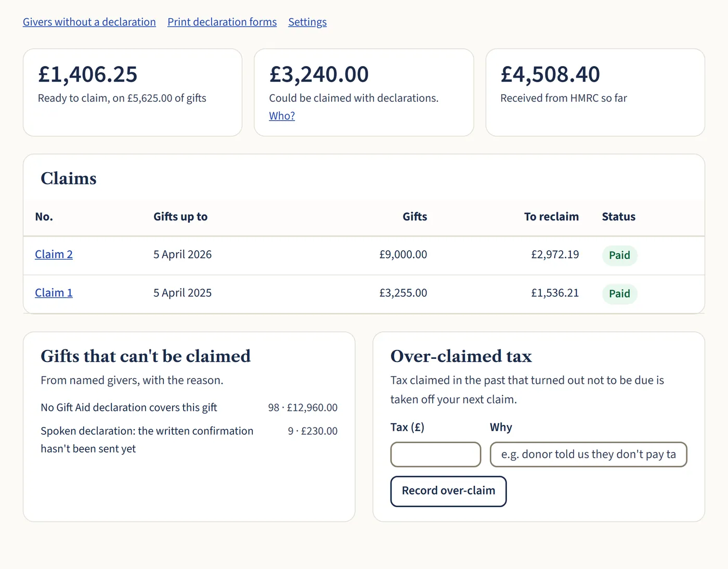Click Ready to claim, on £5,625.00 text
This screenshot has height=569, width=728.
coord(122,98)
